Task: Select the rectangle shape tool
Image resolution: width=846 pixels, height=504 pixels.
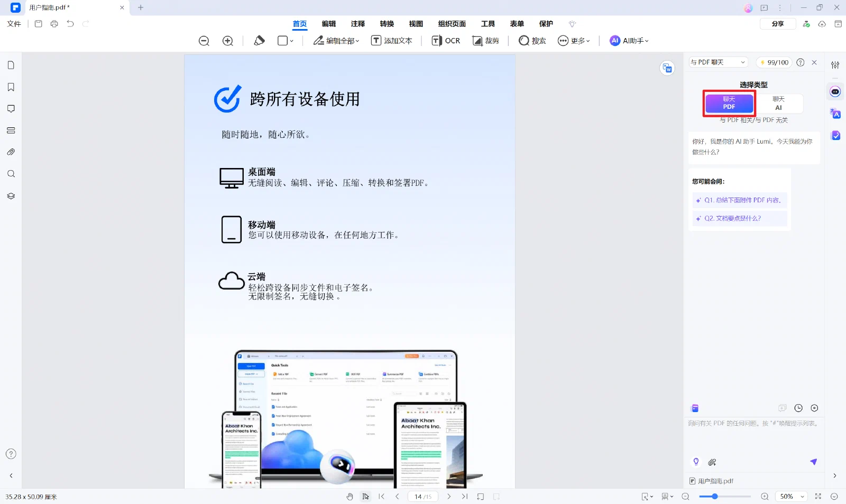Action: (x=282, y=41)
